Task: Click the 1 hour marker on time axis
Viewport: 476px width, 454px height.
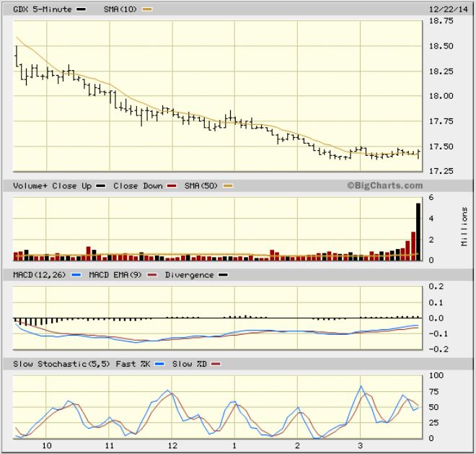Action: [x=234, y=446]
